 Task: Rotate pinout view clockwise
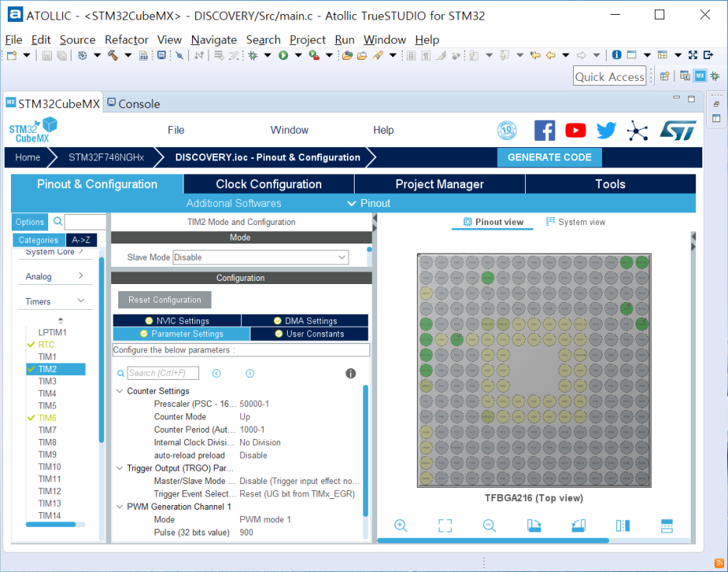pos(534,525)
